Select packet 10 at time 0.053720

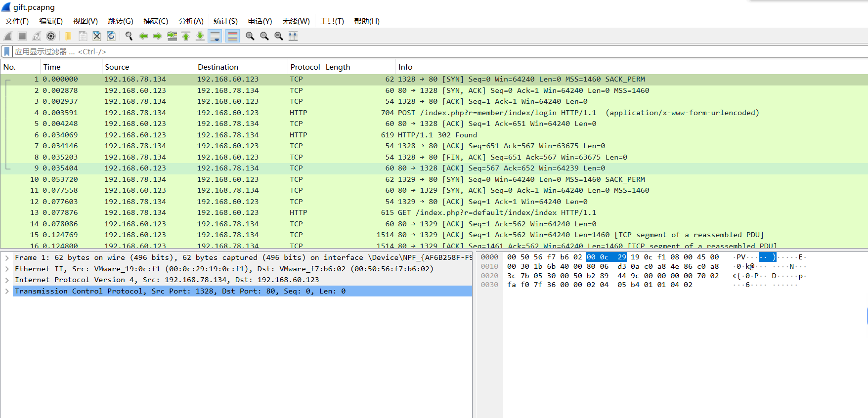(x=434, y=179)
